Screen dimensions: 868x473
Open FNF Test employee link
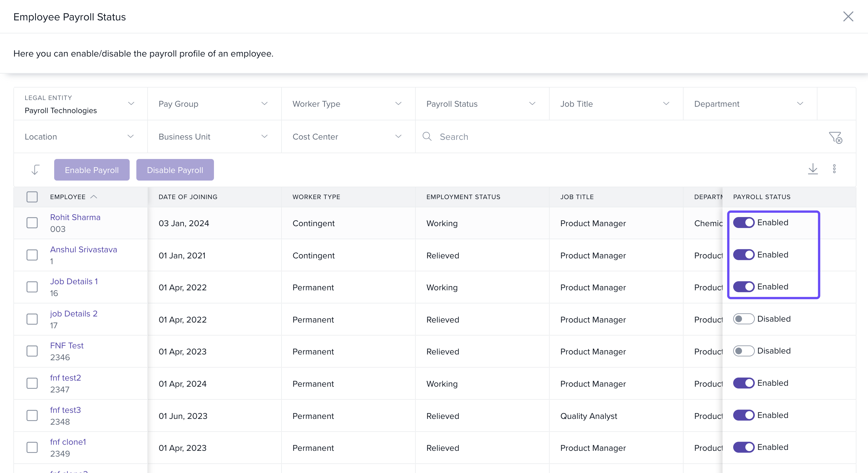67,345
